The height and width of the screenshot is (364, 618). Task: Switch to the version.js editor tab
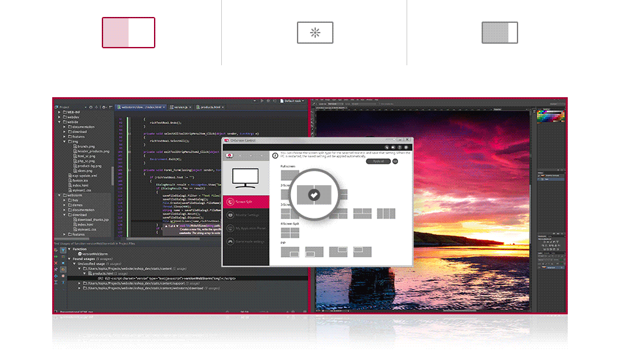180,106
